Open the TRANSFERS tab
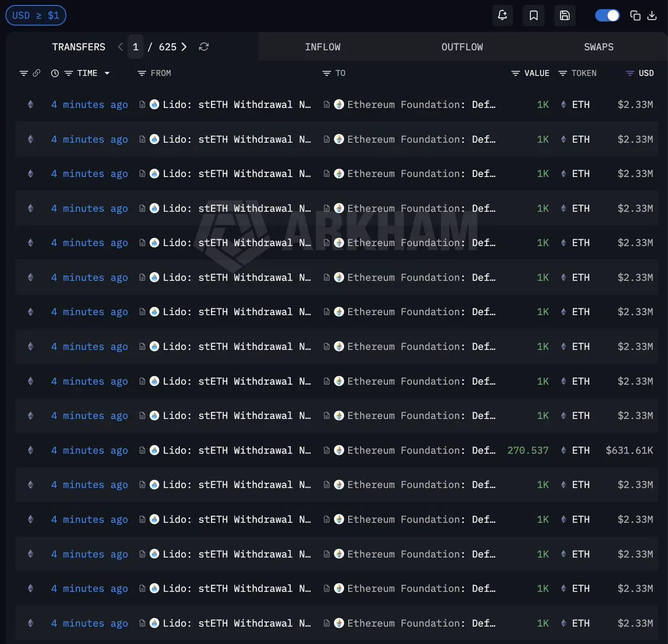The image size is (668, 644). point(78,47)
